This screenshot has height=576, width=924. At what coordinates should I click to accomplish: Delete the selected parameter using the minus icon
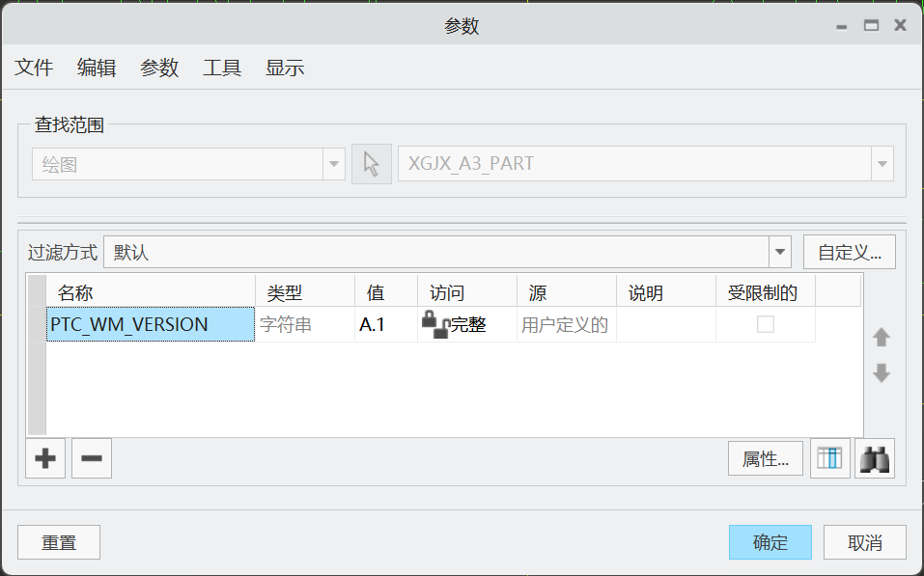[91, 458]
